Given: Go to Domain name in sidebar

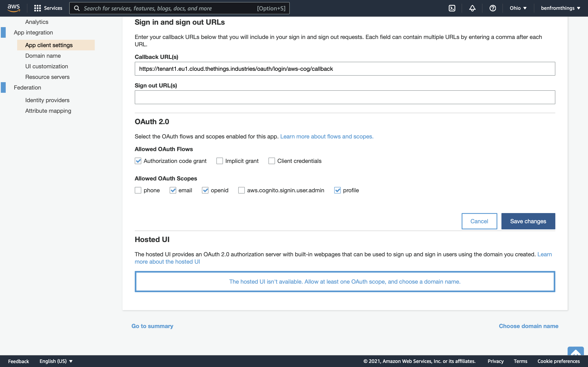Looking at the screenshot, I should [43, 56].
